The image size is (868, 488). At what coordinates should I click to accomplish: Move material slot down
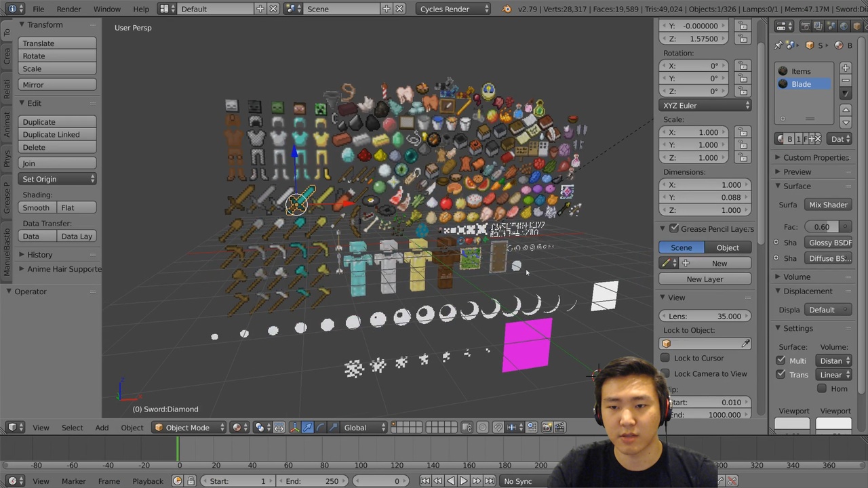click(x=846, y=123)
